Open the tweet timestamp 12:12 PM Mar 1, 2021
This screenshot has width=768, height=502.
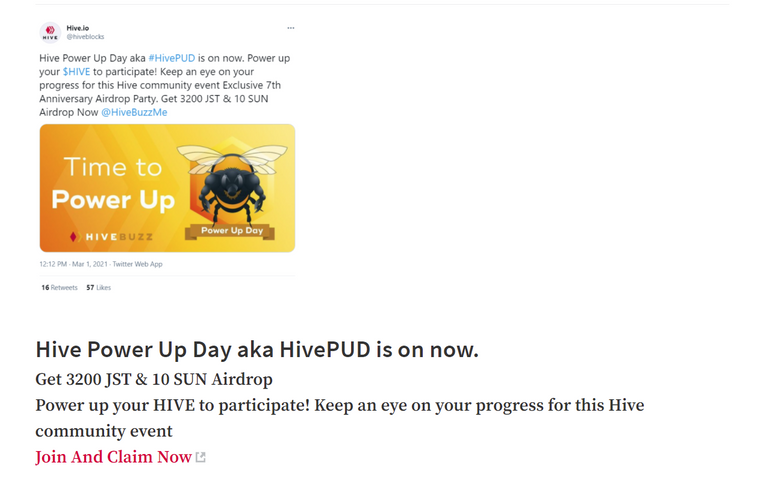click(x=73, y=264)
